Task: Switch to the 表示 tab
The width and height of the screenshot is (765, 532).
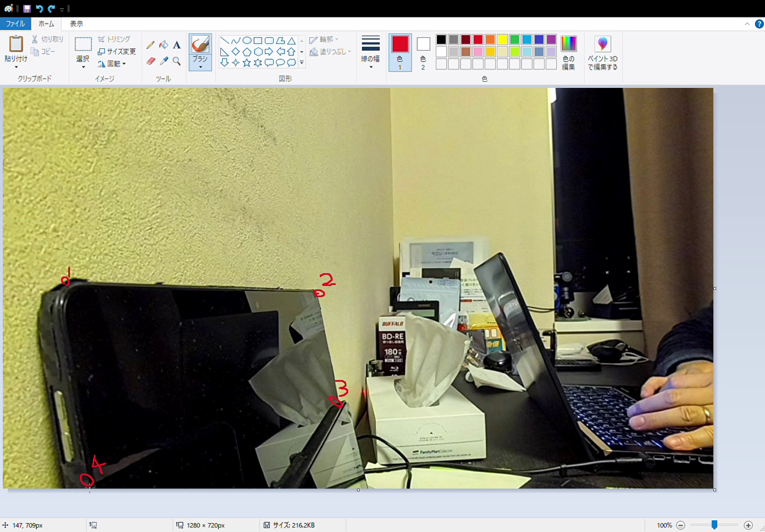Action: pyautogui.click(x=76, y=24)
